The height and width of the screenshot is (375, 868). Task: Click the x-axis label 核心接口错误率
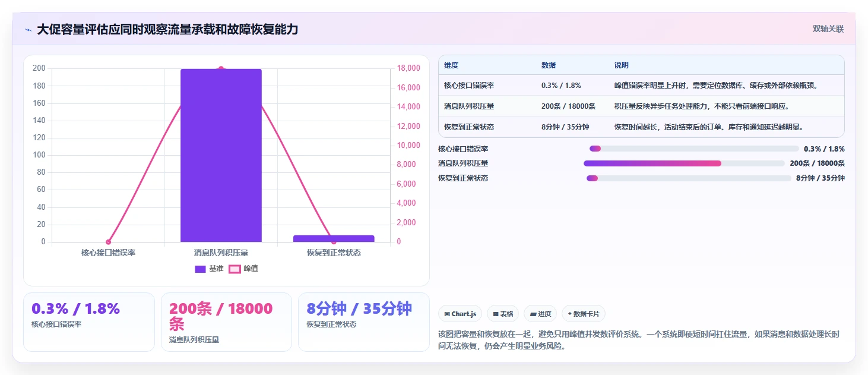[x=108, y=253]
